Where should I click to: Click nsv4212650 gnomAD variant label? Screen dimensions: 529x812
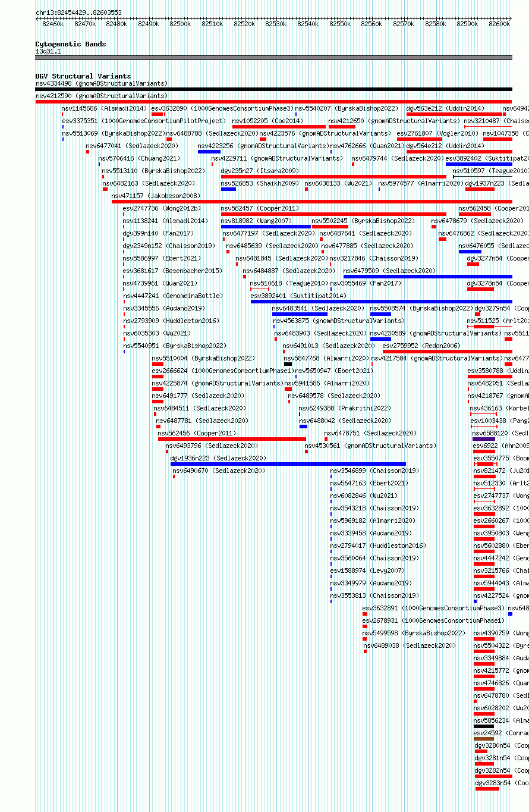tap(394, 121)
